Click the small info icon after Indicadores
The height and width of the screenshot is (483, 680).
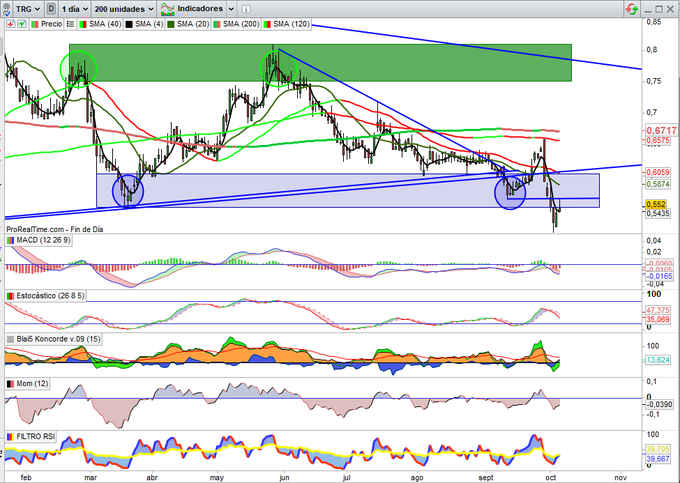tap(245, 9)
